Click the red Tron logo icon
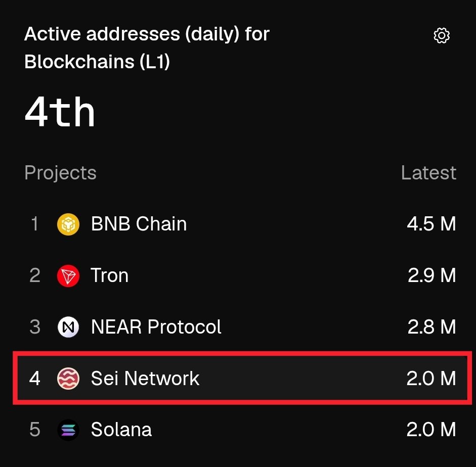This screenshot has height=467, width=476. [68, 276]
